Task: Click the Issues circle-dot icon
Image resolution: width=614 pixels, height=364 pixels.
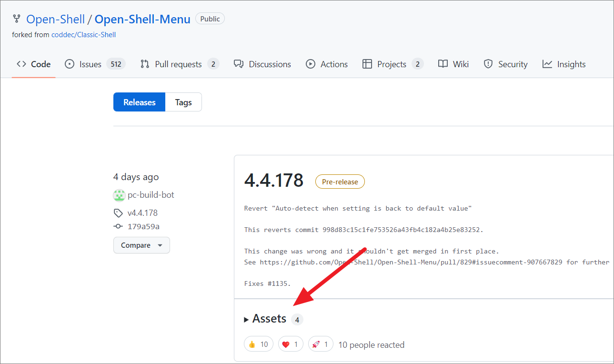Action: [x=70, y=64]
